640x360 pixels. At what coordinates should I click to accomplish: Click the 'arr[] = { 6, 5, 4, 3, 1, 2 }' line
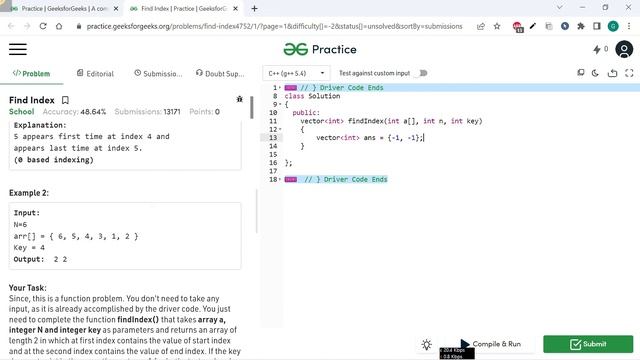[x=76, y=236]
